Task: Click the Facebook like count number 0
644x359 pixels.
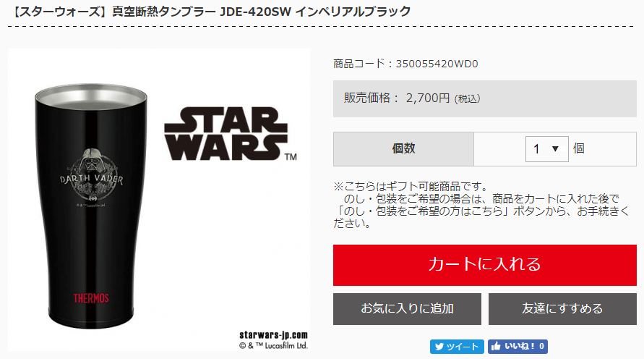Action: click(541, 346)
